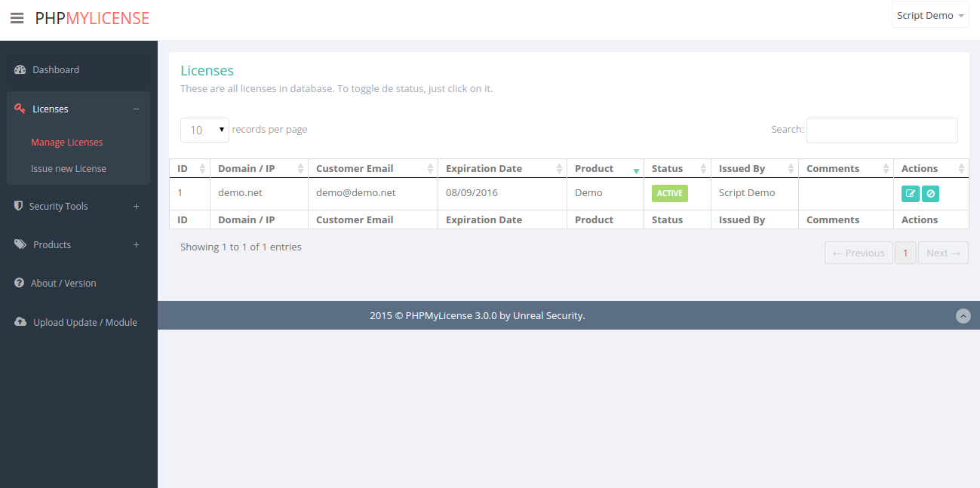Open the Script Demo user dropdown
The image size is (980, 488).
point(929,16)
